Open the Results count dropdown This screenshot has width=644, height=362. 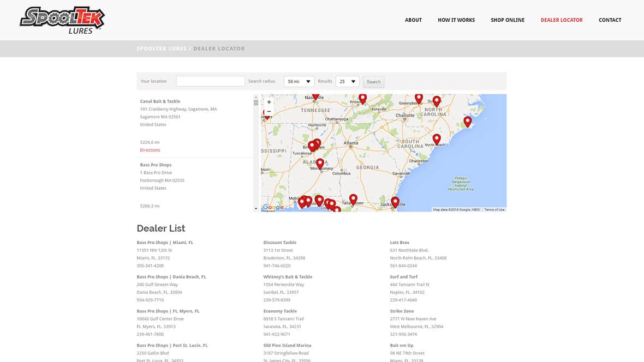(348, 81)
